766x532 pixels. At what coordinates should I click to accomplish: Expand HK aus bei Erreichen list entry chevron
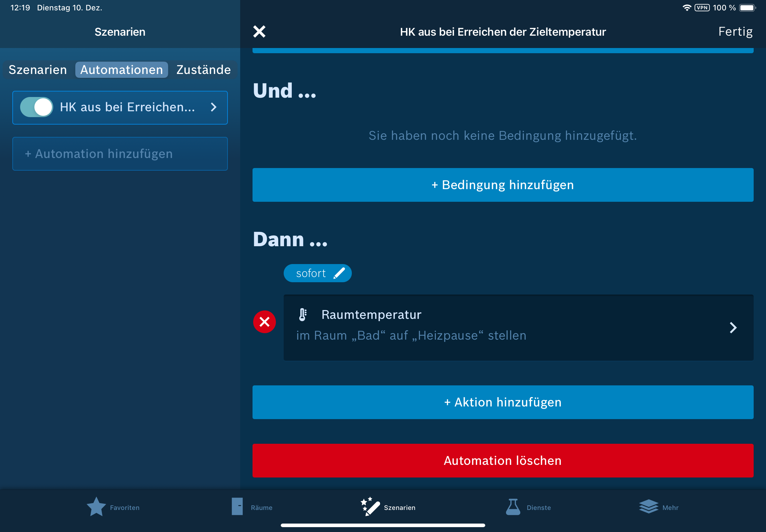214,107
